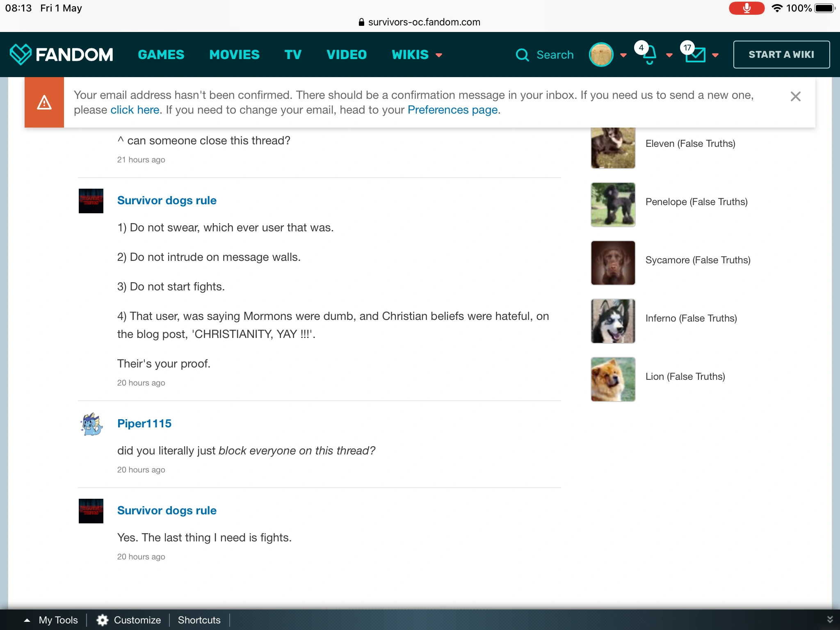Open the MOVIES menu item
Image resolution: width=840 pixels, height=630 pixels.
pyautogui.click(x=234, y=55)
